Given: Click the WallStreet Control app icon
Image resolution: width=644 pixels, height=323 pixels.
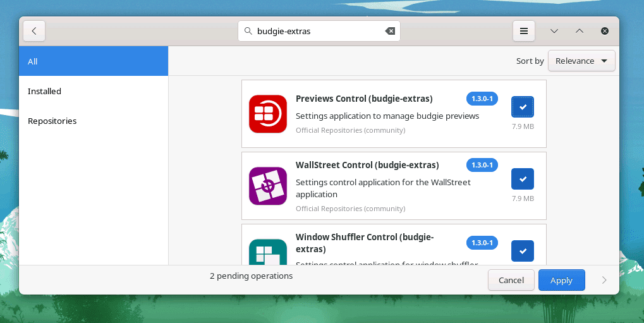Looking at the screenshot, I should 268,186.
